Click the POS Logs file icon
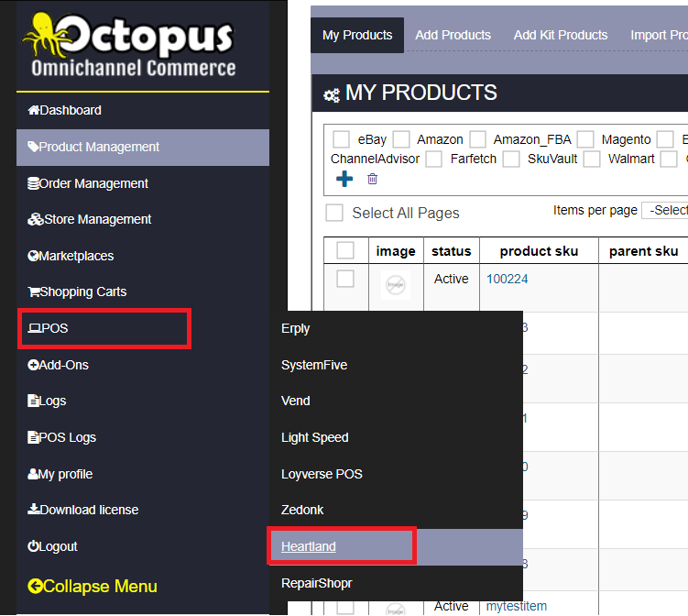This screenshot has width=688, height=616. [x=33, y=437]
